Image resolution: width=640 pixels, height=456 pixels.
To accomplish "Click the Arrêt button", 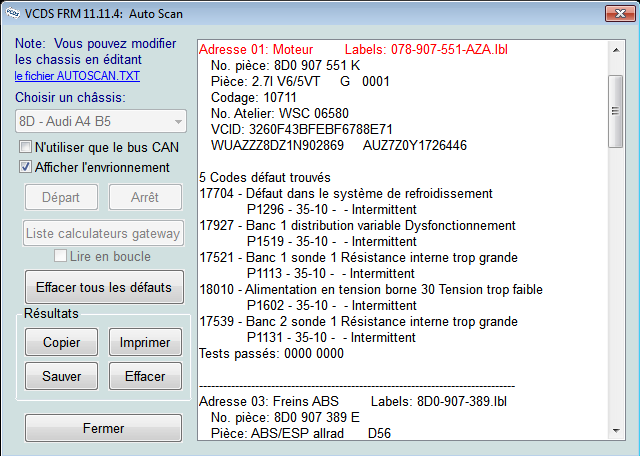I will point(145,197).
